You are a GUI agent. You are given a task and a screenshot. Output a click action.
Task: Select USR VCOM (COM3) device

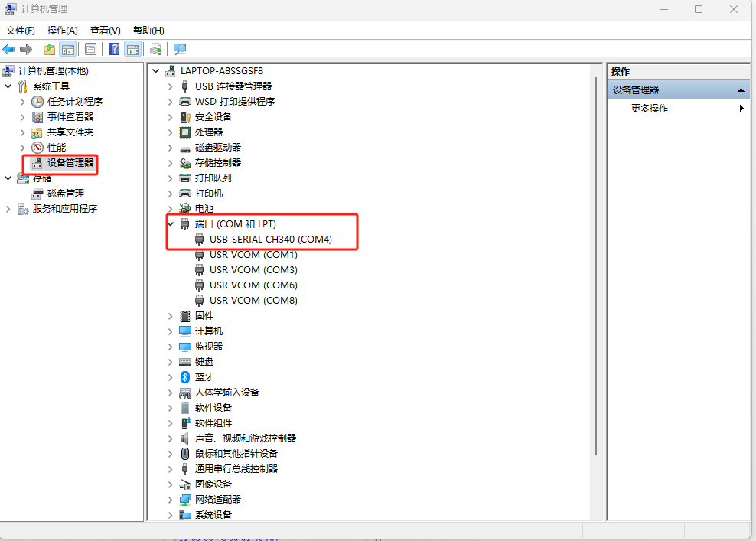[x=253, y=270]
